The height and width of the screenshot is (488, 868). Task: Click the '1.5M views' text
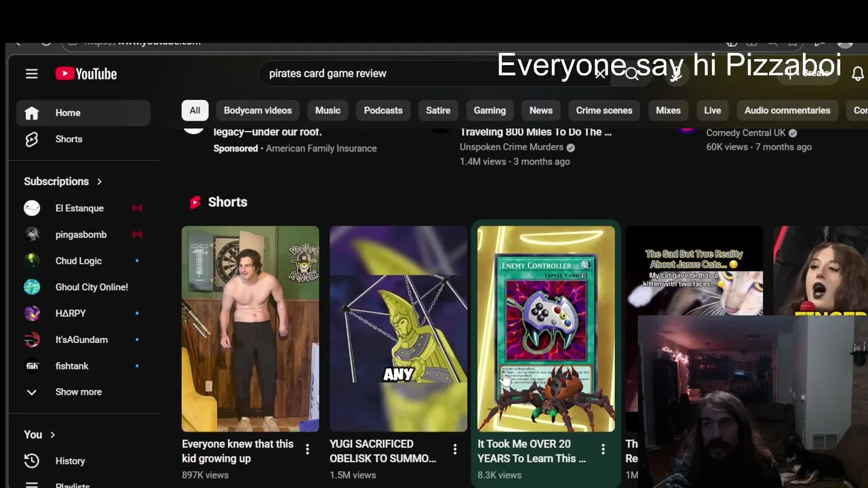click(353, 475)
